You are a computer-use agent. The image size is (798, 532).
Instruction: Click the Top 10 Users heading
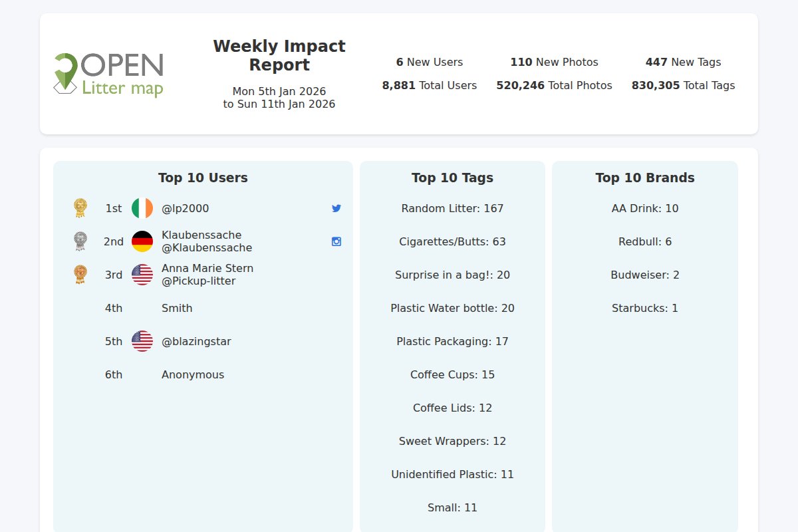[203, 178]
